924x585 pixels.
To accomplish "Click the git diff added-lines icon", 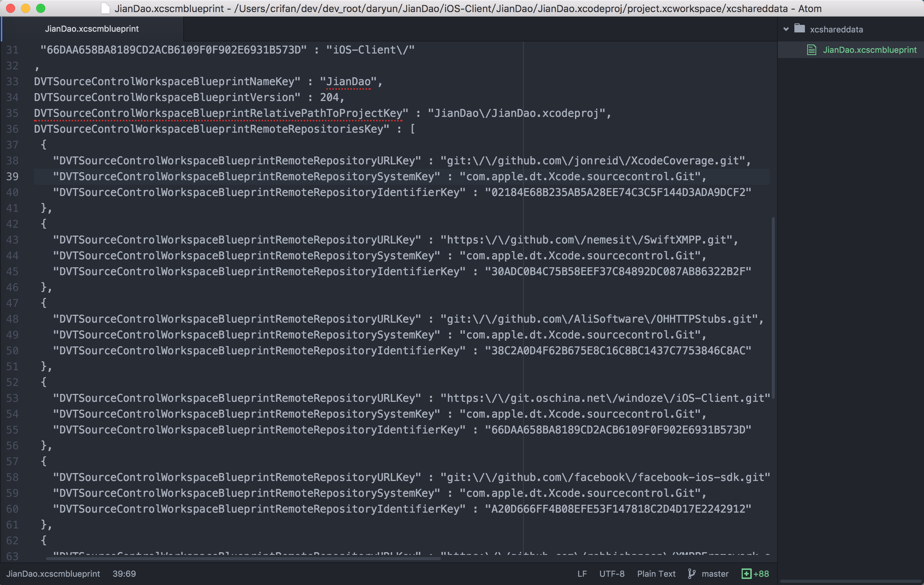I will [746, 573].
